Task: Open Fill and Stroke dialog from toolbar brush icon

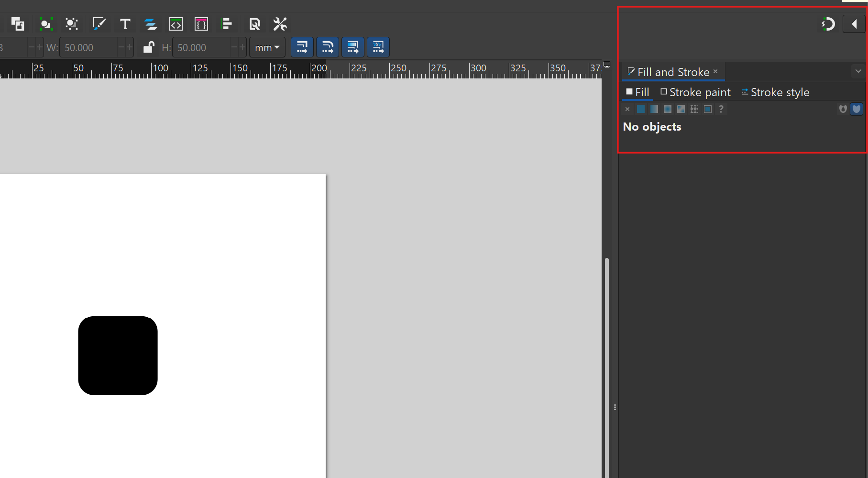Action: click(x=99, y=24)
